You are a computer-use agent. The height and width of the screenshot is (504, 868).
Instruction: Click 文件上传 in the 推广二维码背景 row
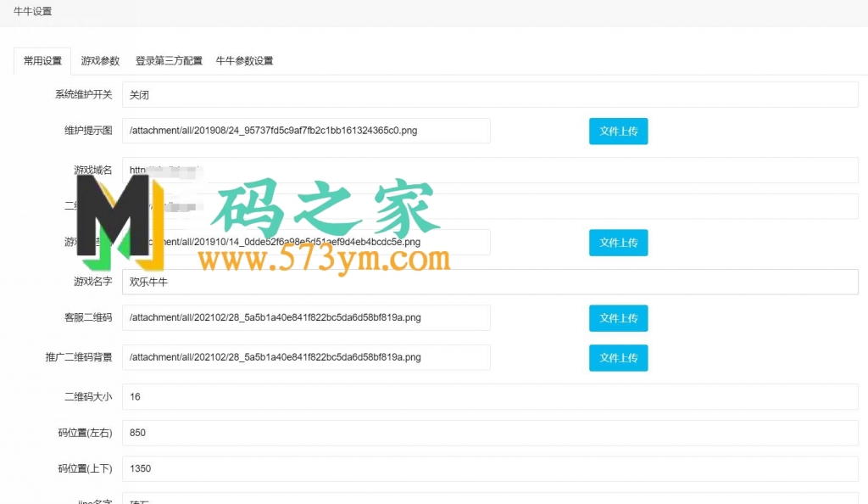[618, 358]
